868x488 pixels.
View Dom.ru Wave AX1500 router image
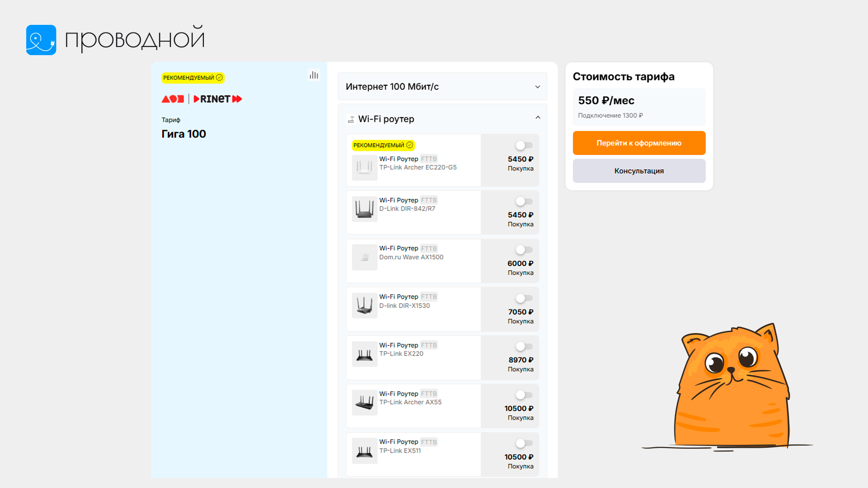coord(365,258)
